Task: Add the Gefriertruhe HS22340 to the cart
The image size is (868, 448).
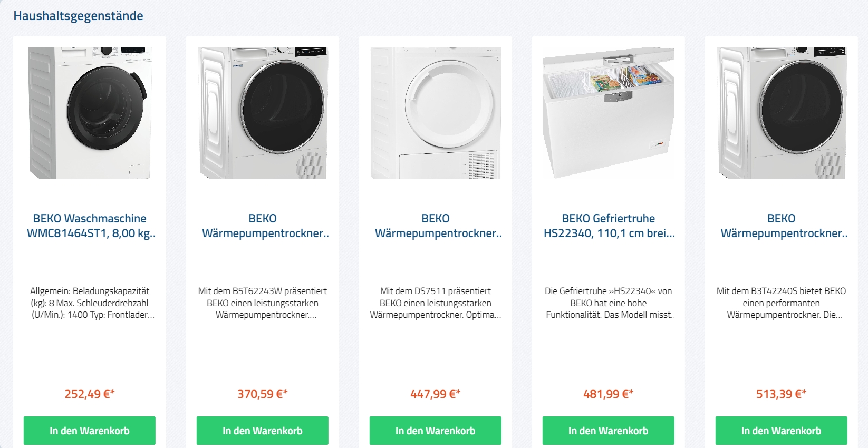Action: (x=609, y=431)
